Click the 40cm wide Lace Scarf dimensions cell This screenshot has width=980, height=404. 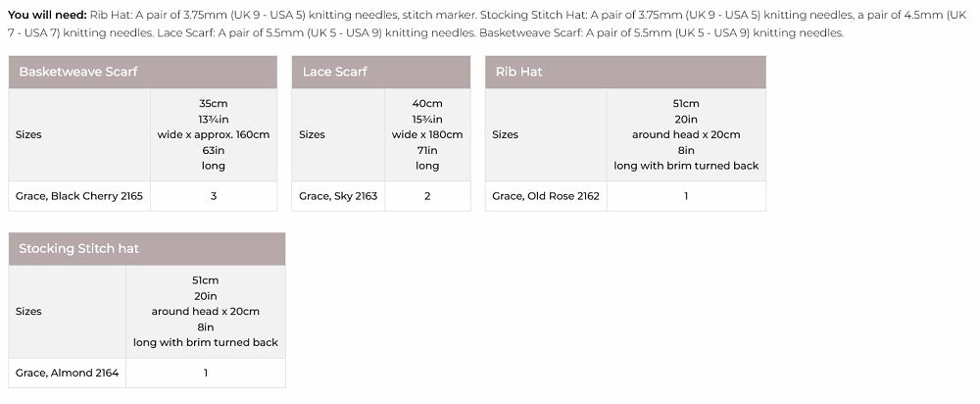click(x=427, y=134)
